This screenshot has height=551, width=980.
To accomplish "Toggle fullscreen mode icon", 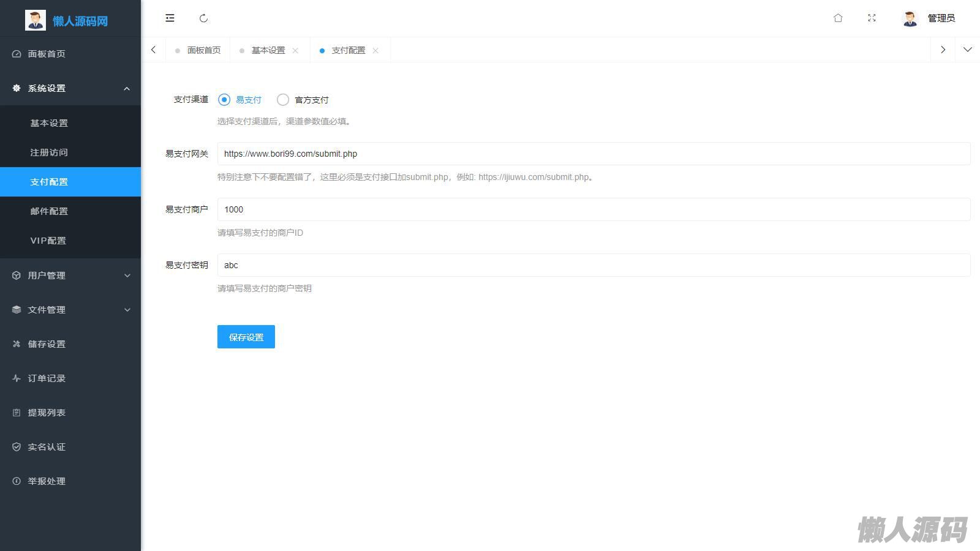I will (x=872, y=18).
